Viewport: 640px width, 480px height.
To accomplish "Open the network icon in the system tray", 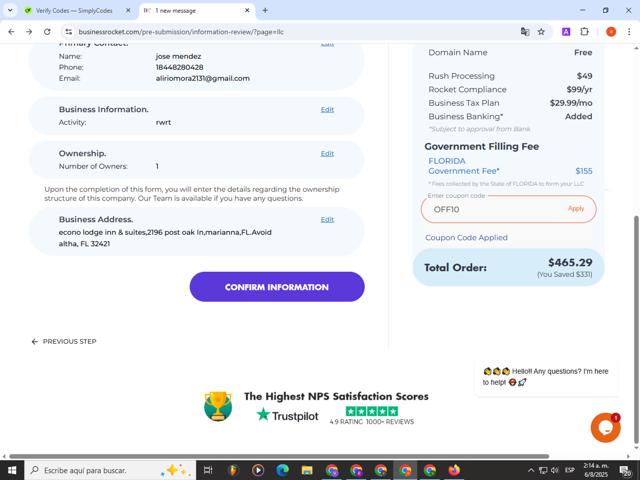I will click(x=543, y=470).
